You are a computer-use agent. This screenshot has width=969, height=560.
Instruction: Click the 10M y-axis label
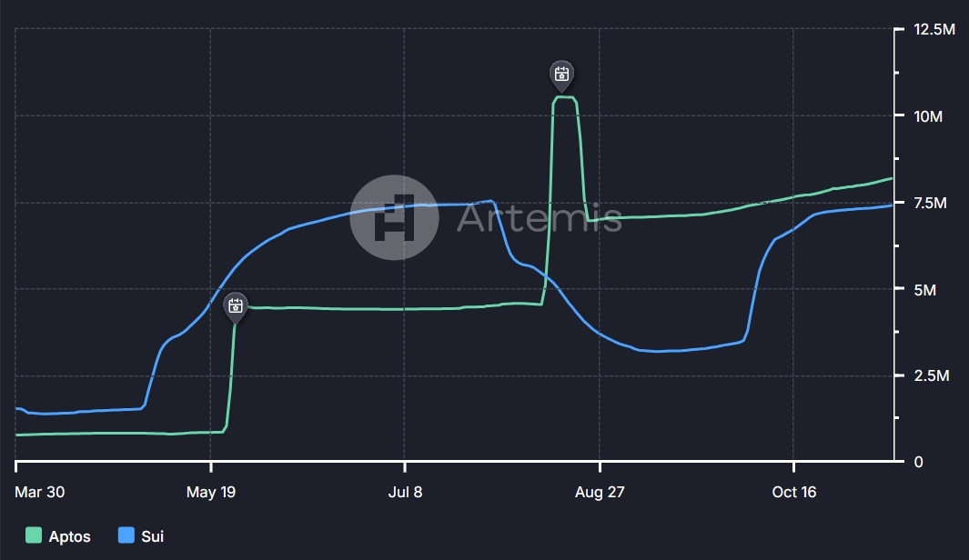927,116
